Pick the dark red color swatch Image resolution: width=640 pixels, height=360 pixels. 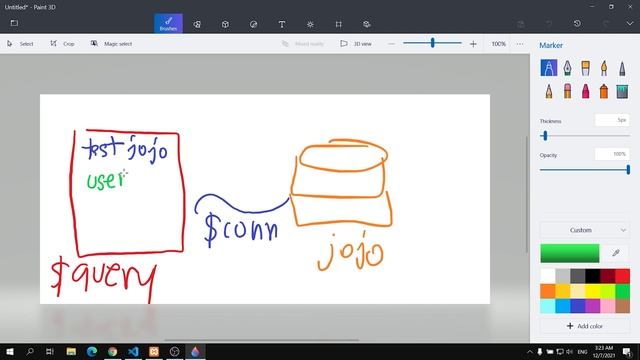click(x=607, y=276)
